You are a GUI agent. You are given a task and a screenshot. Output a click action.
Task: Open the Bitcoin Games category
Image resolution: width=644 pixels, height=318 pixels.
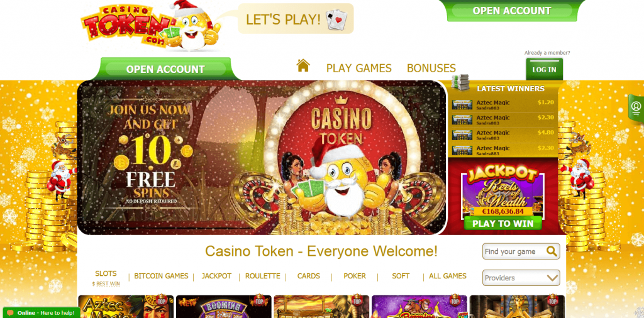(x=161, y=276)
